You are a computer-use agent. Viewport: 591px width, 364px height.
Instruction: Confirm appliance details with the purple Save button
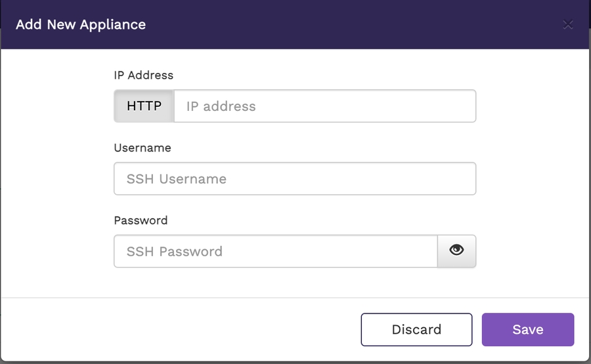pyautogui.click(x=527, y=329)
